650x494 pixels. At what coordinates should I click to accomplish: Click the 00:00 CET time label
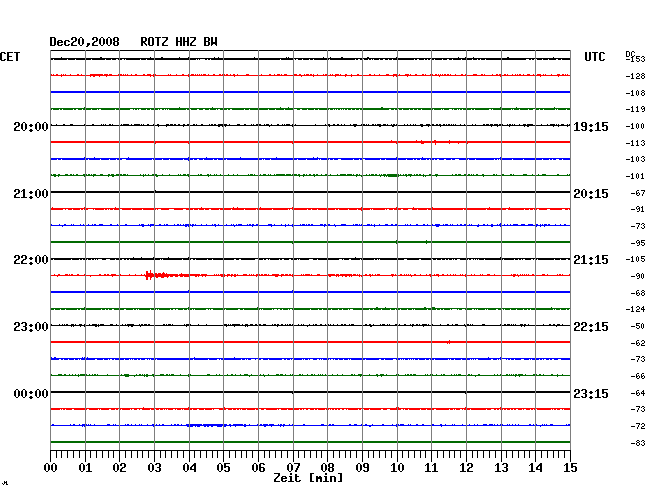(x=31, y=393)
